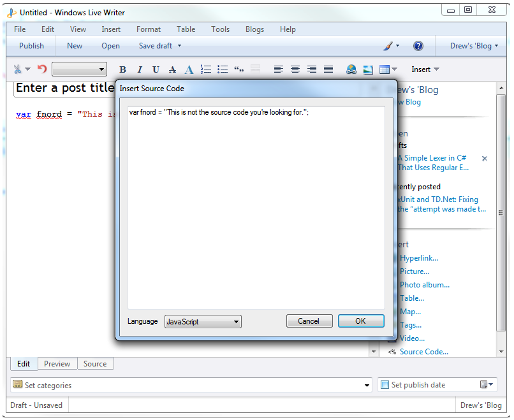This screenshot has height=420, width=514.
Task: Open help via question mark icon
Action: click(418, 46)
